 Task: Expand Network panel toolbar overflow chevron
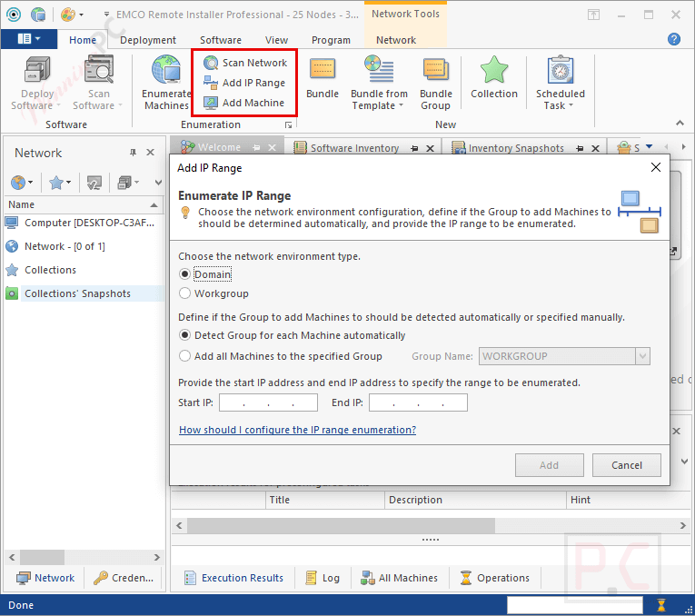click(158, 182)
